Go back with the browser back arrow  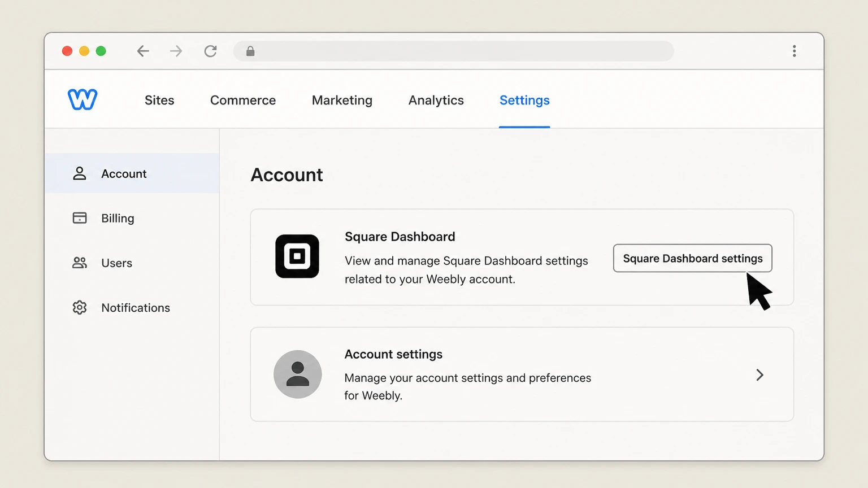(143, 51)
